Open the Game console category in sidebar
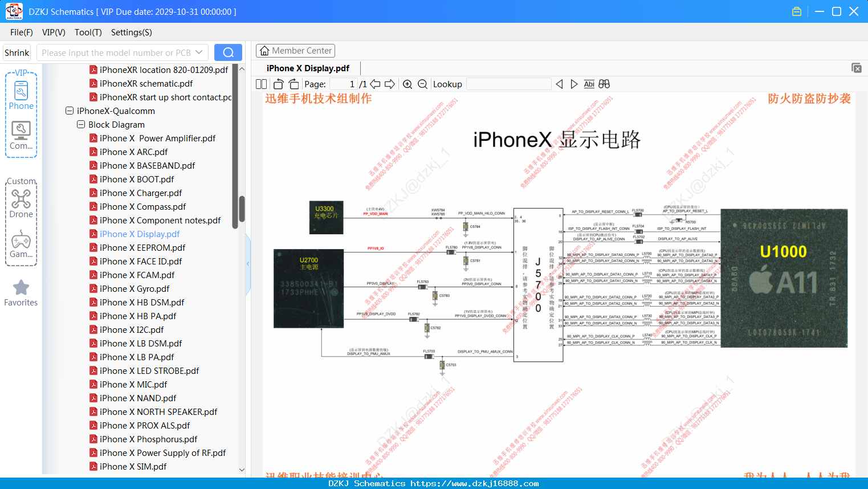868x489 pixels. 21,244
